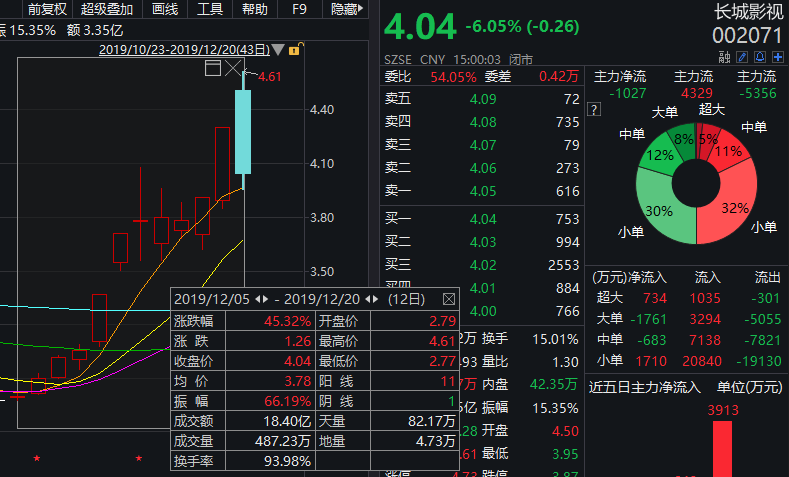Click the 小单 outflow -19130 cell
Viewport: 789px width, 477px height.
(759, 361)
